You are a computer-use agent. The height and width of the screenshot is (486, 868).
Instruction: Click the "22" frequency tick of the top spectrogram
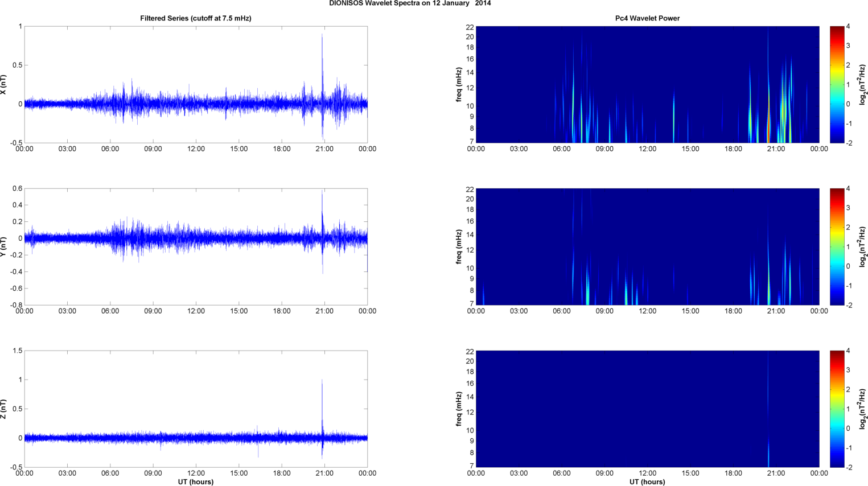click(470, 27)
